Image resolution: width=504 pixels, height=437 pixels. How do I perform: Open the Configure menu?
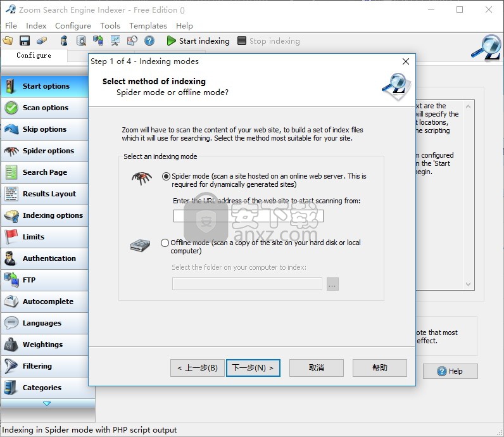click(x=73, y=26)
